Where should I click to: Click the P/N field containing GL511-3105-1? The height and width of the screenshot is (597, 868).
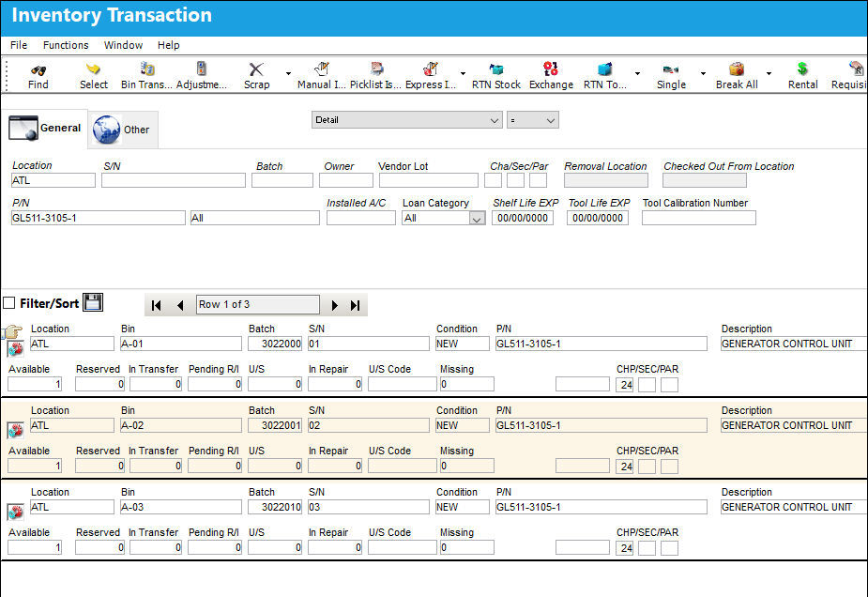point(98,218)
